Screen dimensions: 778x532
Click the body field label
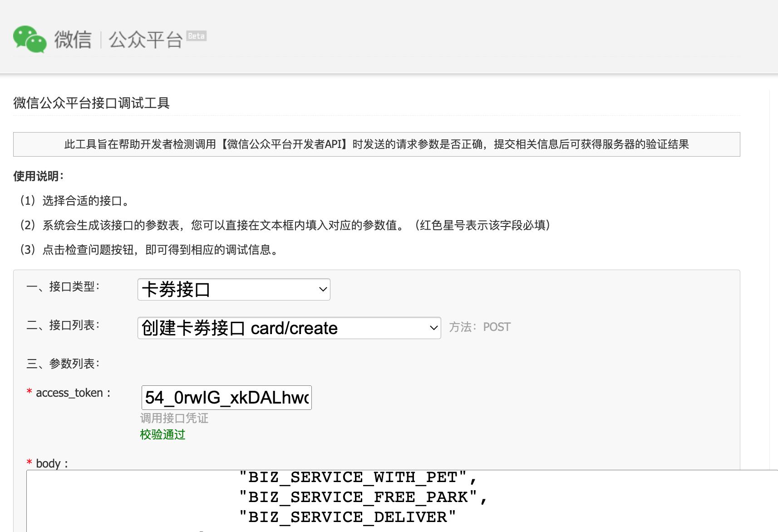(47, 463)
